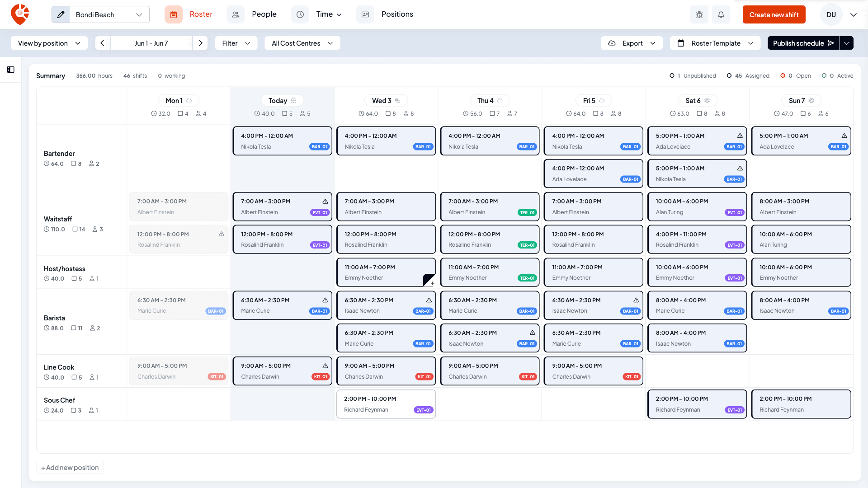
Task: Select the Sous Chef position row
Action: tap(81, 404)
